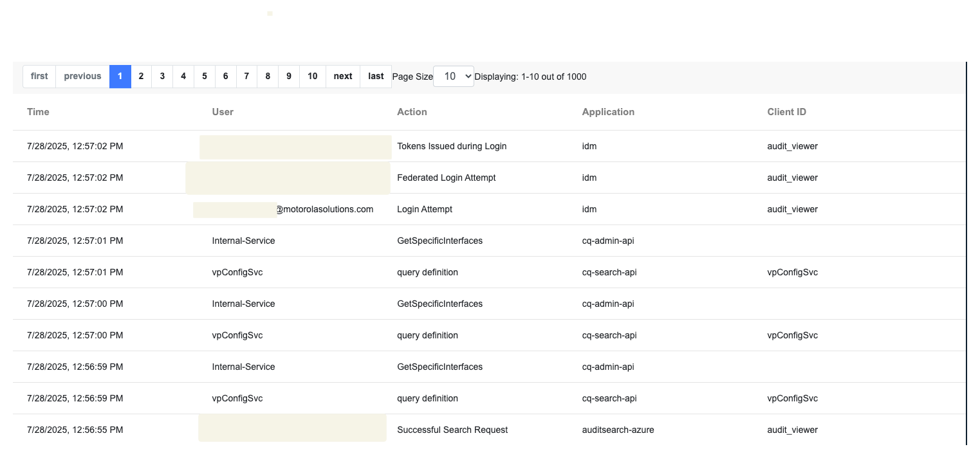The image size is (980, 458).
Task: Click the Time column header
Action: coord(38,112)
